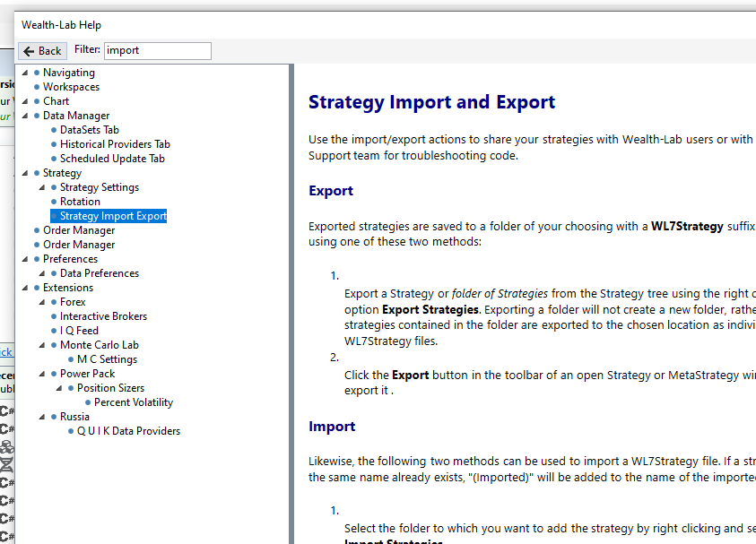The width and height of the screenshot is (756, 544).
Task: Collapse the Monte Carlo Lab node
Action: coord(41,345)
